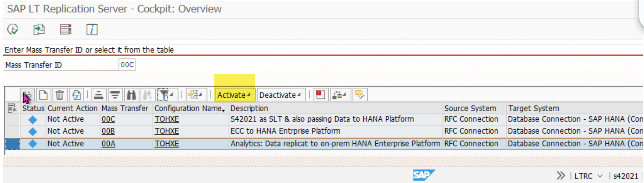This screenshot has width=644, height=183.
Task: Open TOHXE configuration link in 00B row
Action: click(167, 131)
